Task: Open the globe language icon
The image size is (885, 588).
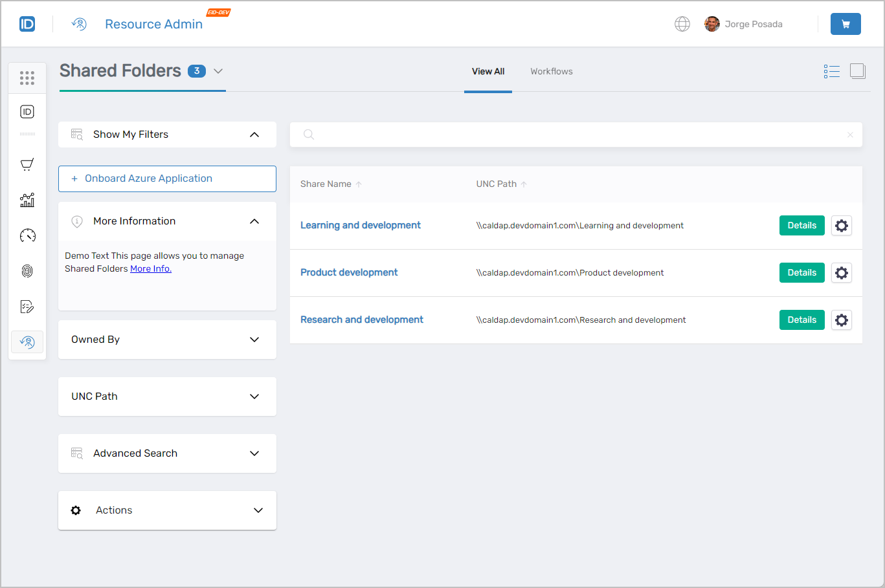Action: (682, 23)
